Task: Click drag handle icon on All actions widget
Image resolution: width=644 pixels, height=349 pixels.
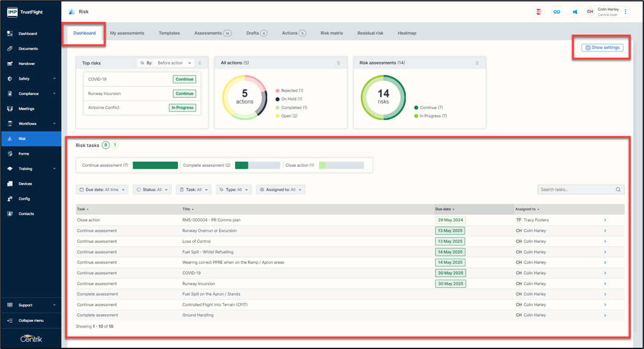Action: 338,63
